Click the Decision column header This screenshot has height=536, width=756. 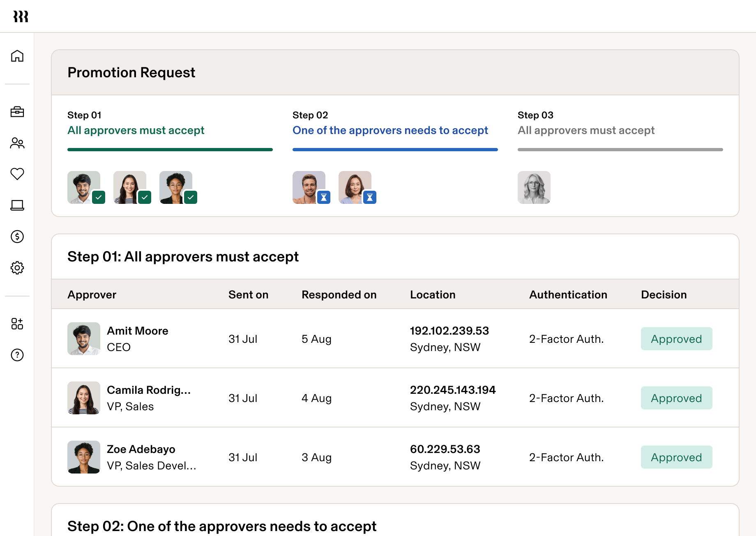click(x=664, y=295)
